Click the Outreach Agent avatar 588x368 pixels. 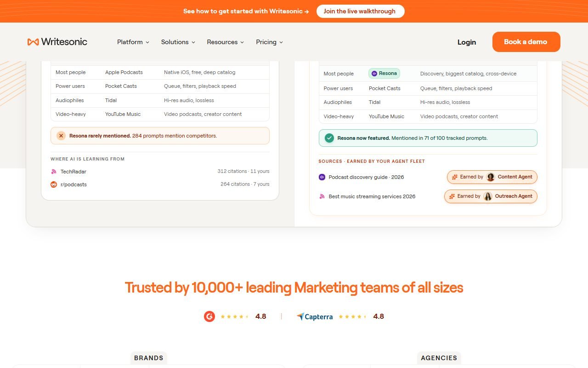click(x=488, y=196)
